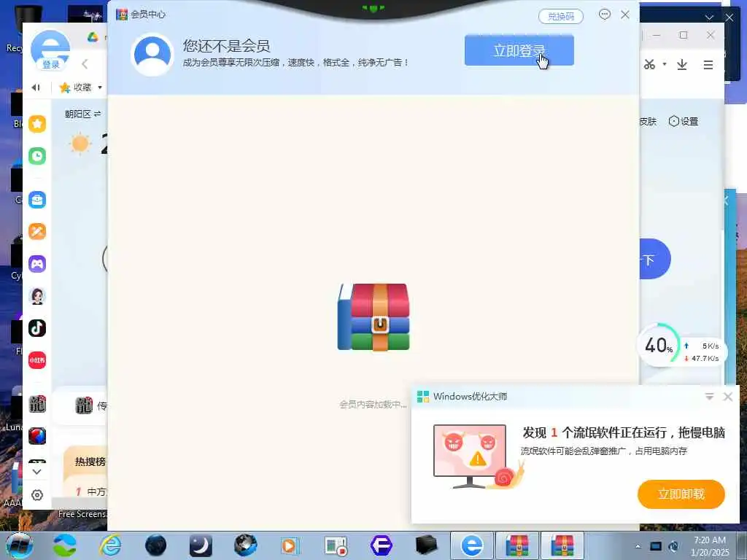Open the feedback chat bubble icon
The height and width of the screenshot is (560, 747).
point(605,15)
